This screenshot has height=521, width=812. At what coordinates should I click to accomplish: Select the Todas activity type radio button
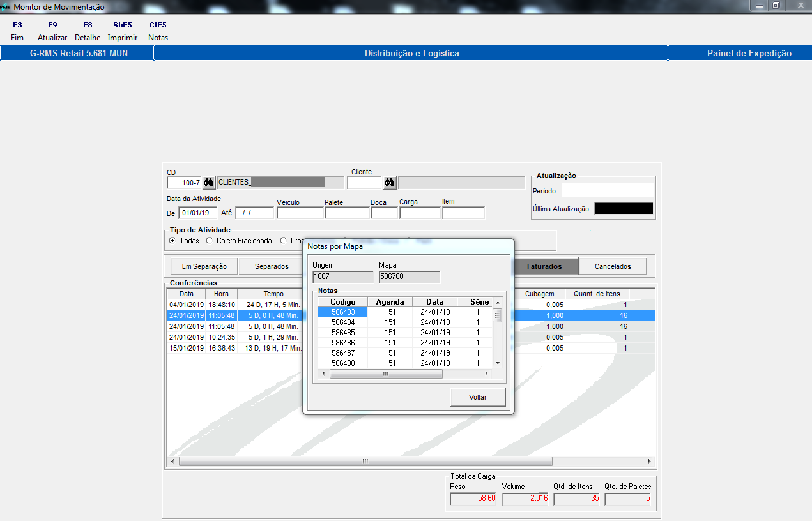172,241
